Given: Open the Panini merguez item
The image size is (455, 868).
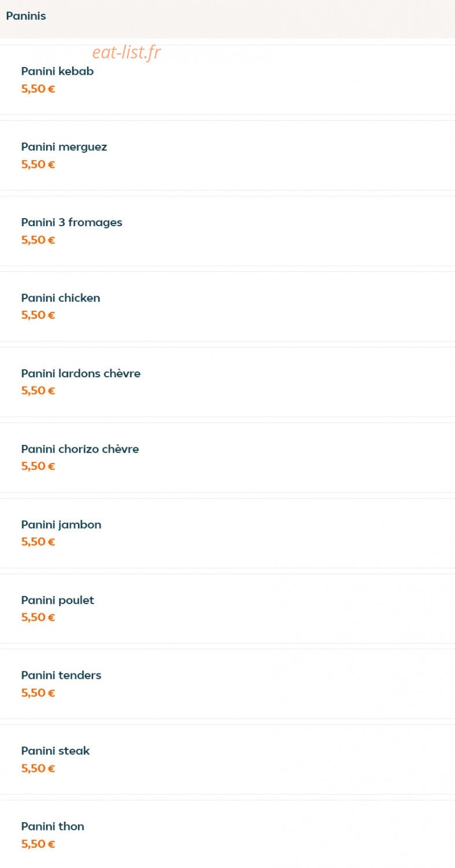Looking at the screenshot, I should (x=227, y=156).
